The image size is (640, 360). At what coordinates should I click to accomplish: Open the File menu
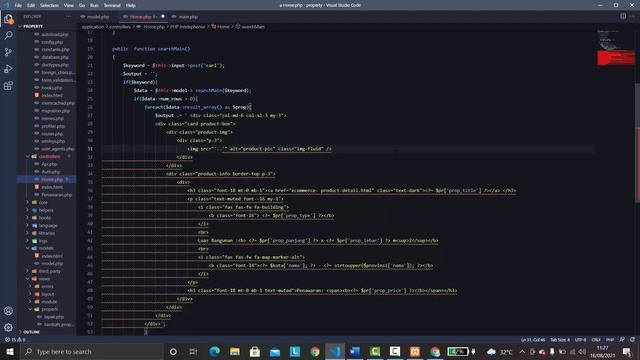click(18, 5)
